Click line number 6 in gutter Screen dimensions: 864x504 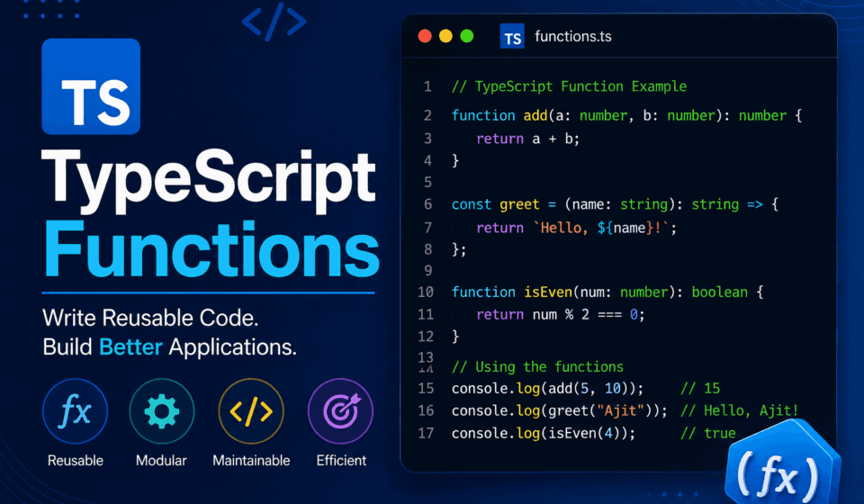[428, 204]
